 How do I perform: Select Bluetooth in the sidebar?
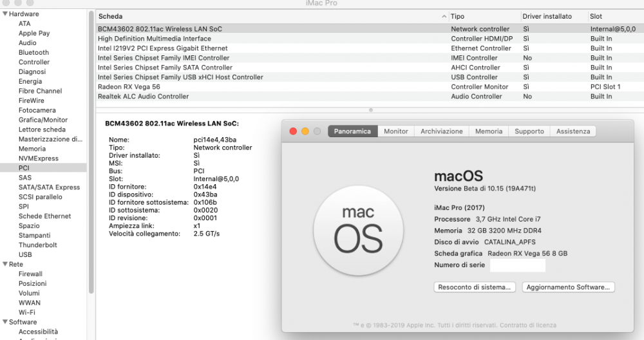click(33, 53)
